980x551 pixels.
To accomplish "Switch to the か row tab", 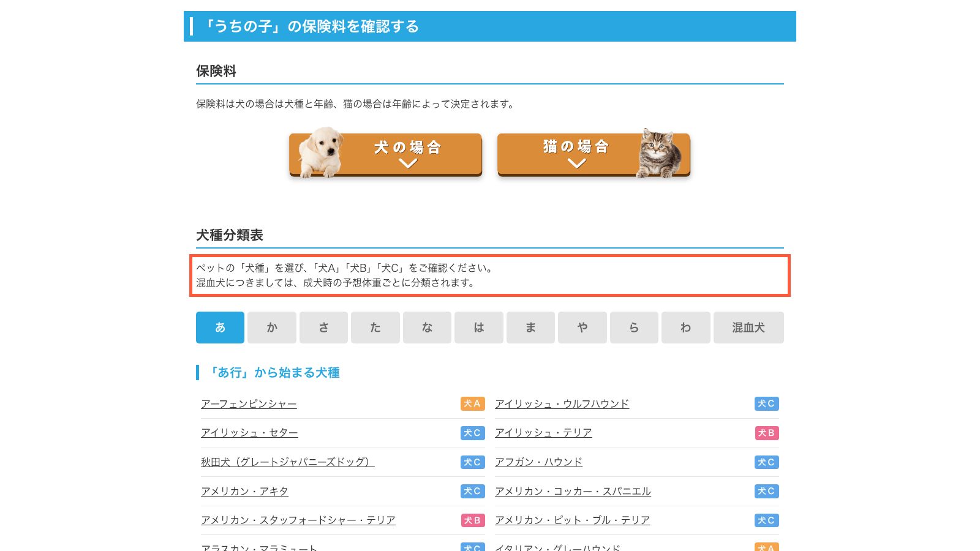I will coord(272,328).
